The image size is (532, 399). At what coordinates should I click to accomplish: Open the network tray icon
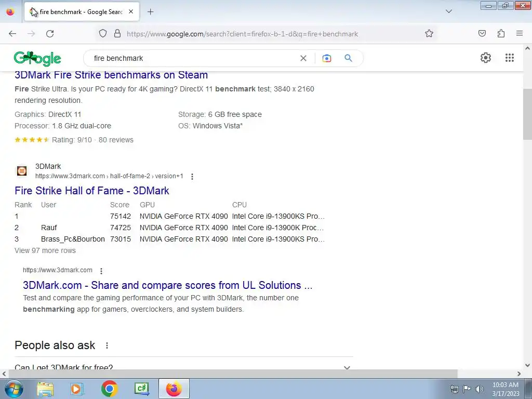[454, 389]
